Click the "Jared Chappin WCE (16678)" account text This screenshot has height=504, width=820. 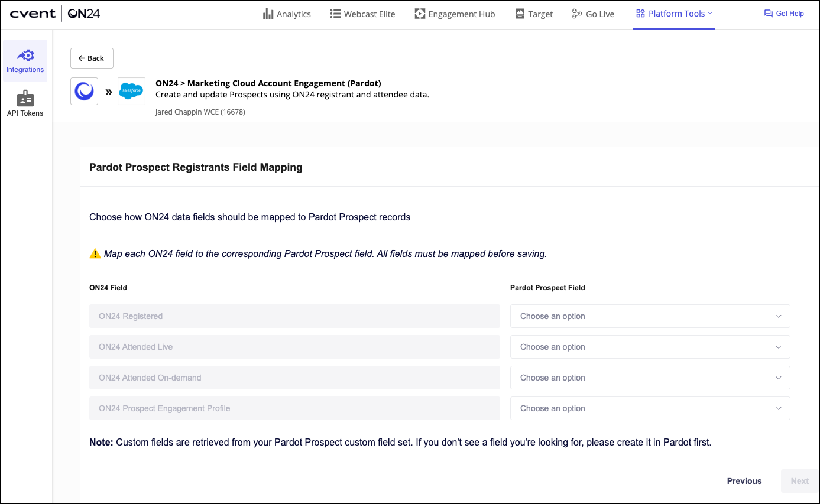(200, 112)
